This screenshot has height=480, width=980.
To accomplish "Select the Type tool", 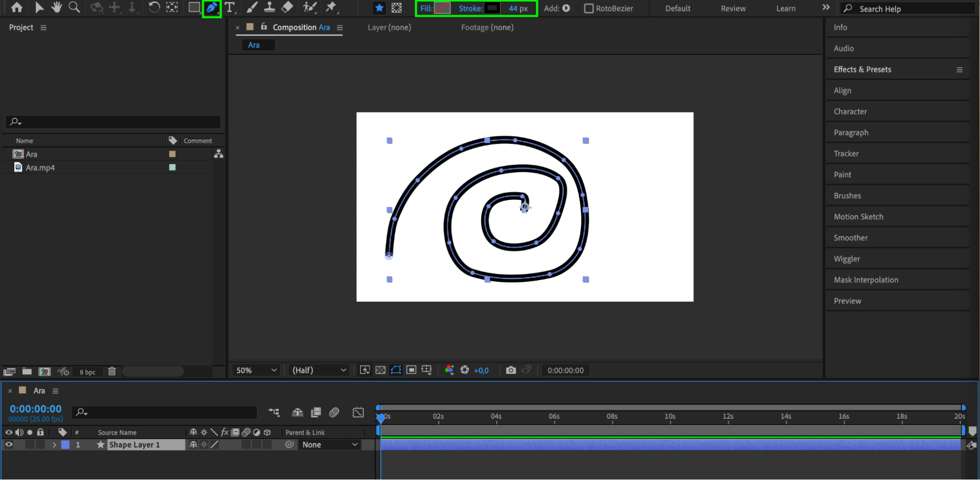I will coord(229,8).
